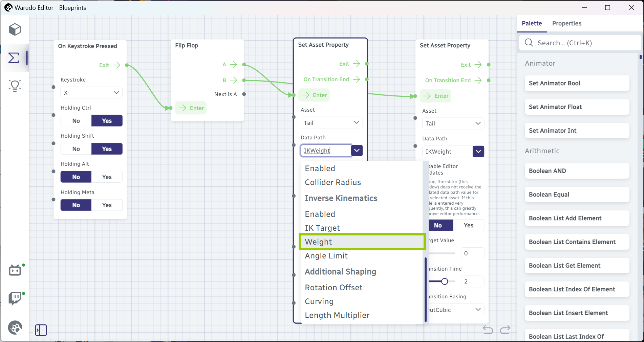Click the Warudo app logo in title bar

8,7
